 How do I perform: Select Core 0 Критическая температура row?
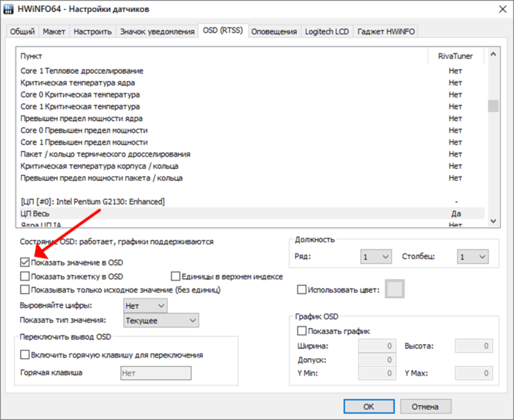click(x=252, y=95)
